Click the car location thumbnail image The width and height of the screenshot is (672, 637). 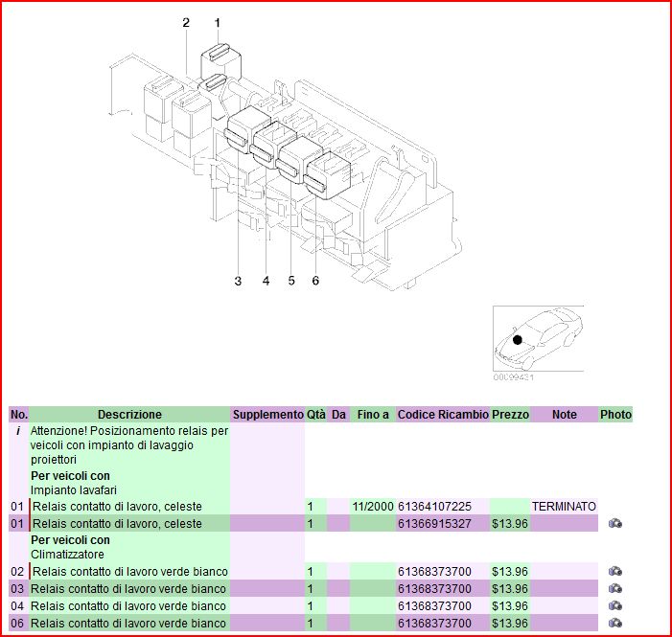(537, 339)
